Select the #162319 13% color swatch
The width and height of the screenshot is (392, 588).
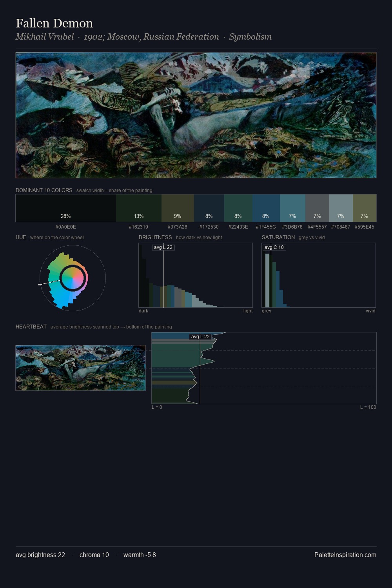tap(139, 208)
